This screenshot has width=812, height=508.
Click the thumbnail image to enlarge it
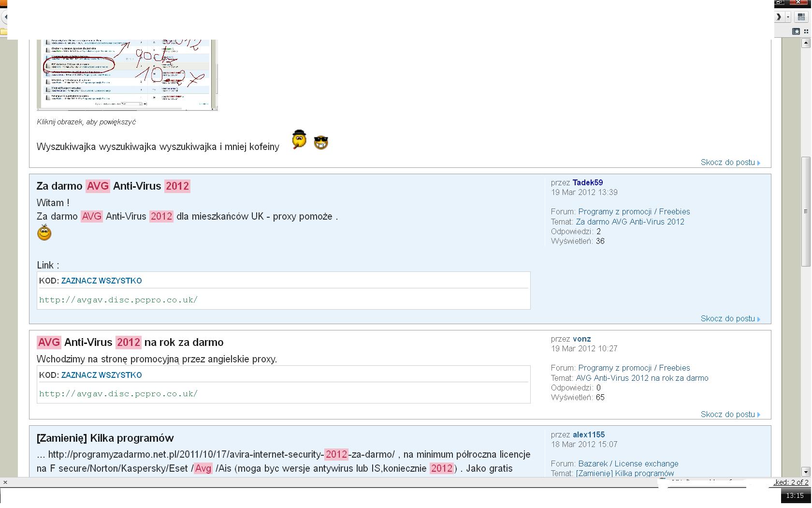click(127, 75)
